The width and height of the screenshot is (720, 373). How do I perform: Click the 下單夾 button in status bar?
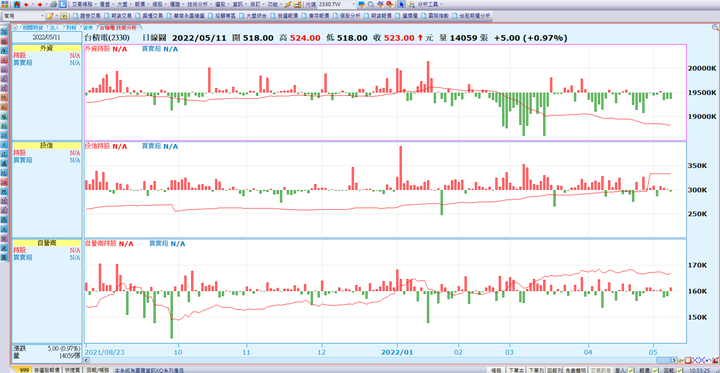click(x=516, y=370)
